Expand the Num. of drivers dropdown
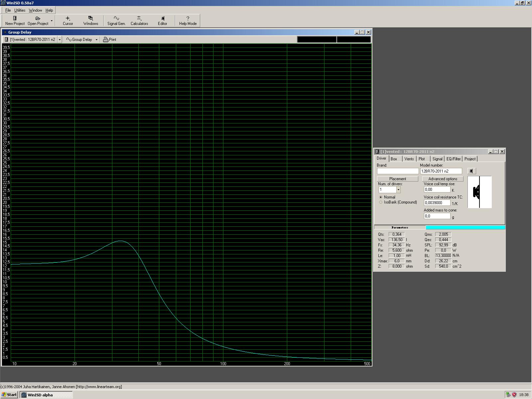This screenshot has width=532, height=399. pyautogui.click(x=398, y=190)
